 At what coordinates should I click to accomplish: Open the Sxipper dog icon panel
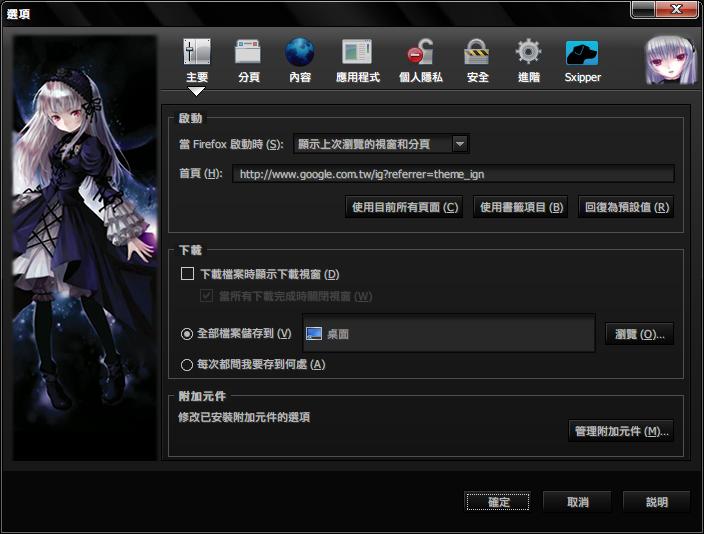coord(582,53)
